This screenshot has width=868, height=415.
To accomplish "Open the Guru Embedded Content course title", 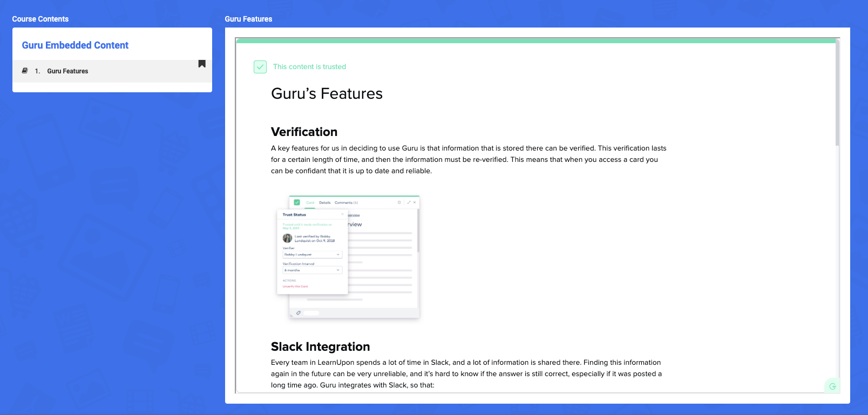I will [75, 45].
